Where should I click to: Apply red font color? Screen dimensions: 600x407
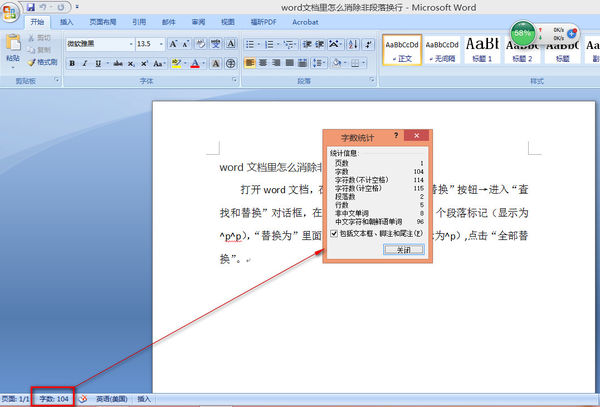click(x=195, y=63)
